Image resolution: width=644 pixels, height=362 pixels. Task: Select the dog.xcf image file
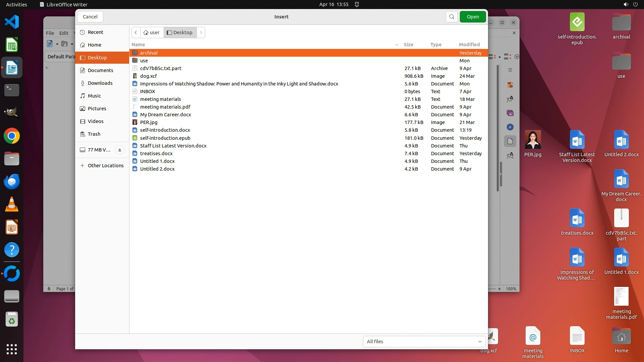click(148, 76)
